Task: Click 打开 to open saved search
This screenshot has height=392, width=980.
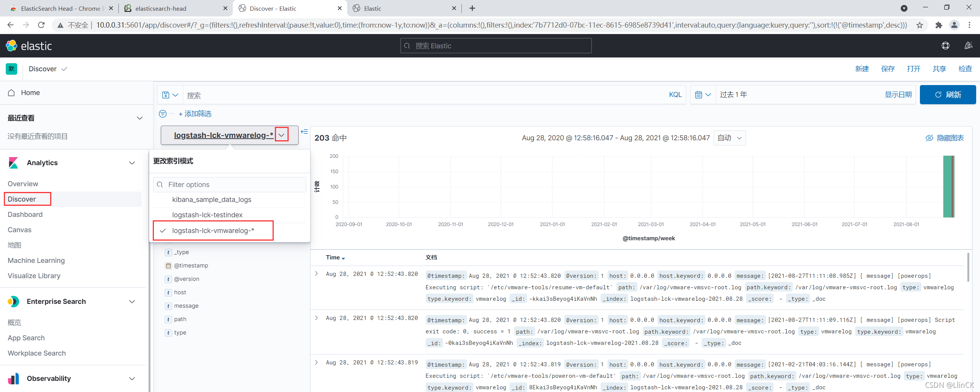Action: tap(913, 69)
